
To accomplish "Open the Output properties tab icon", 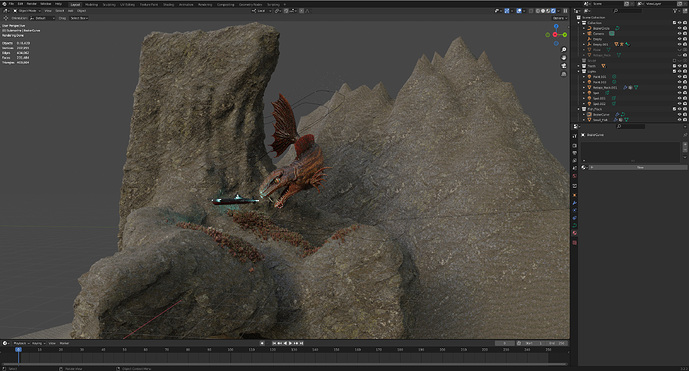I will pos(574,153).
